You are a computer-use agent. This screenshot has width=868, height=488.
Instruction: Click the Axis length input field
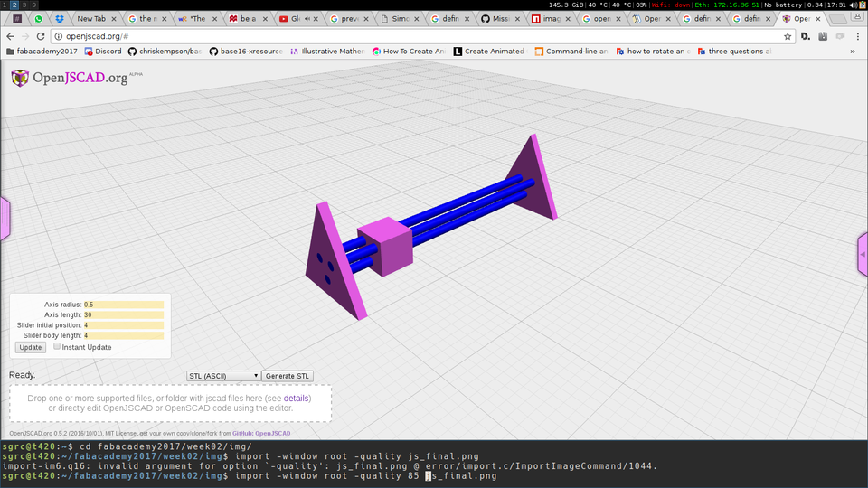124,314
